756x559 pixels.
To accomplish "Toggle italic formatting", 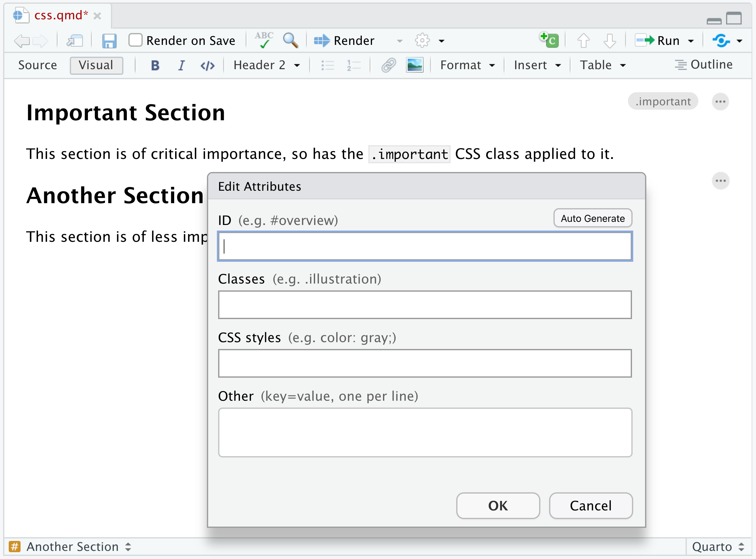I will 181,65.
